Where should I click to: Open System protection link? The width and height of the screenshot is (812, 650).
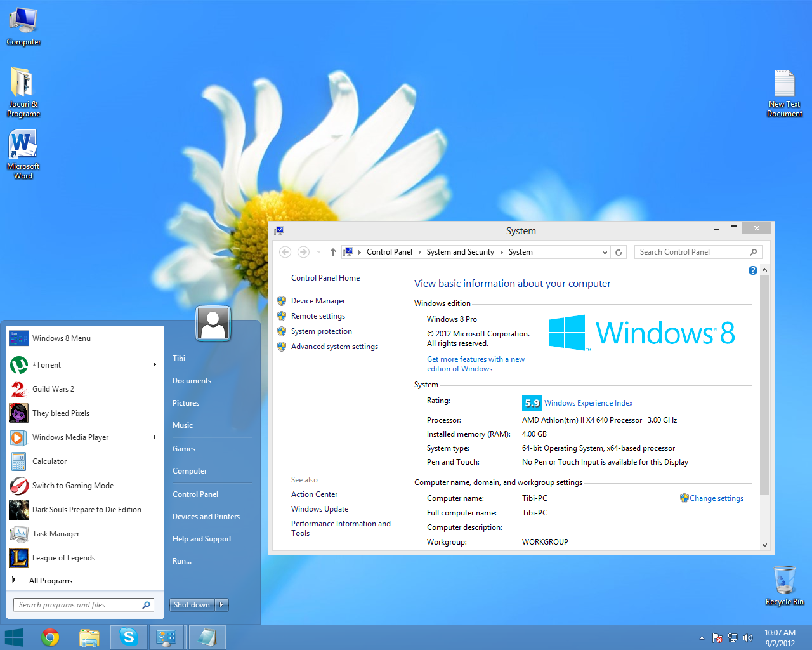point(322,331)
